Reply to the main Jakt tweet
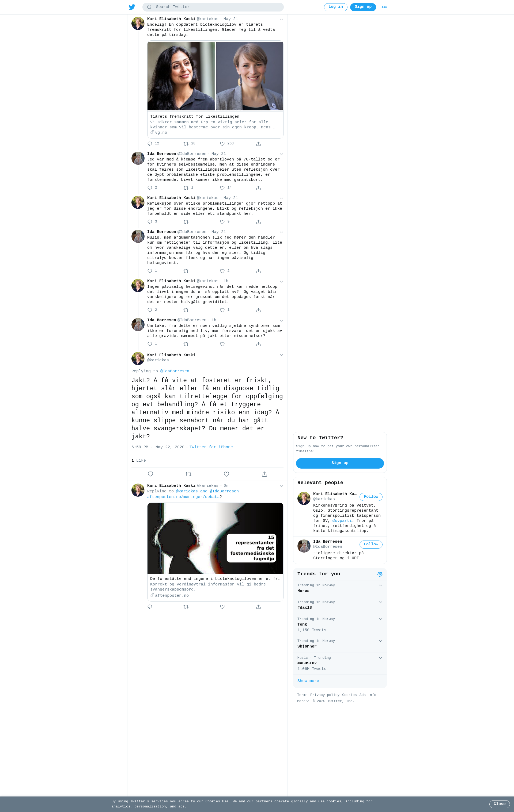The width and height of the screenshot is (514, 812). pos(150,474)
